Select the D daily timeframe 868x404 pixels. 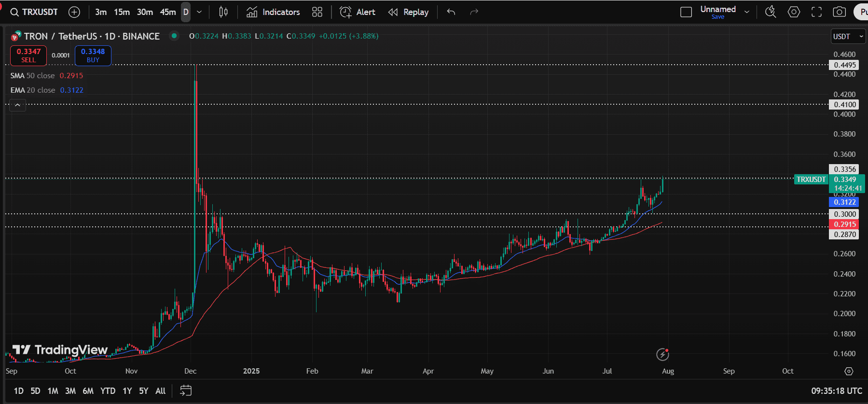186,12
